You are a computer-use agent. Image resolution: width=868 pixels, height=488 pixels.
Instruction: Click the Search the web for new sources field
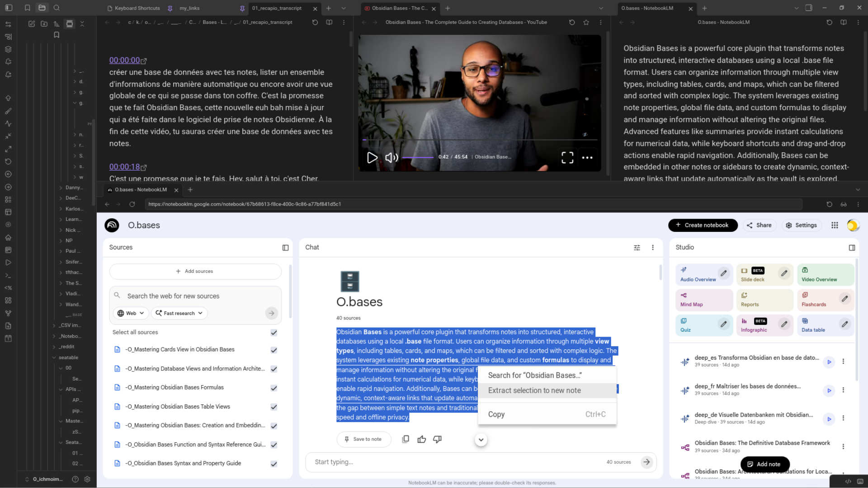pyautogui.click(x=195, y=296)
